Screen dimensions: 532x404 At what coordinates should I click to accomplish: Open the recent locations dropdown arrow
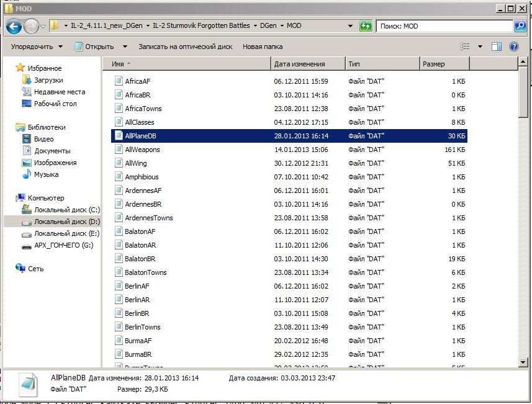43,27
